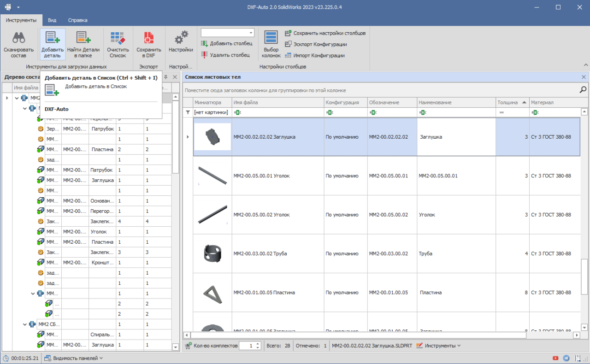Click the Добавить столбец button
The image size is (590, 364).
coord(227,44)
